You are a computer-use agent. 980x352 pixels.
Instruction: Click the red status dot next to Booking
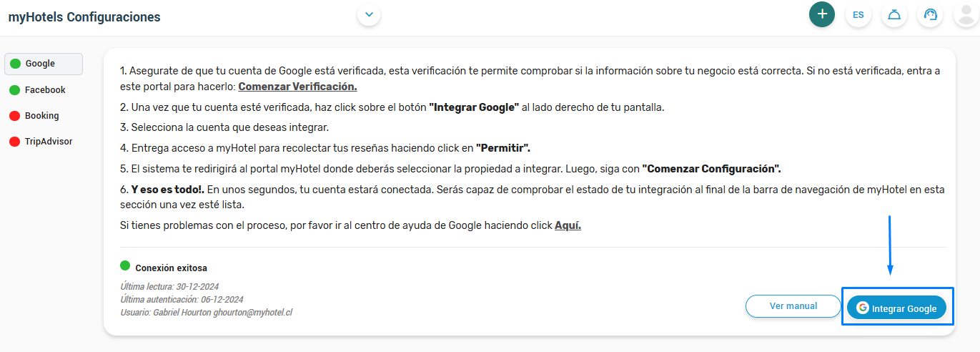coord(14,116)
